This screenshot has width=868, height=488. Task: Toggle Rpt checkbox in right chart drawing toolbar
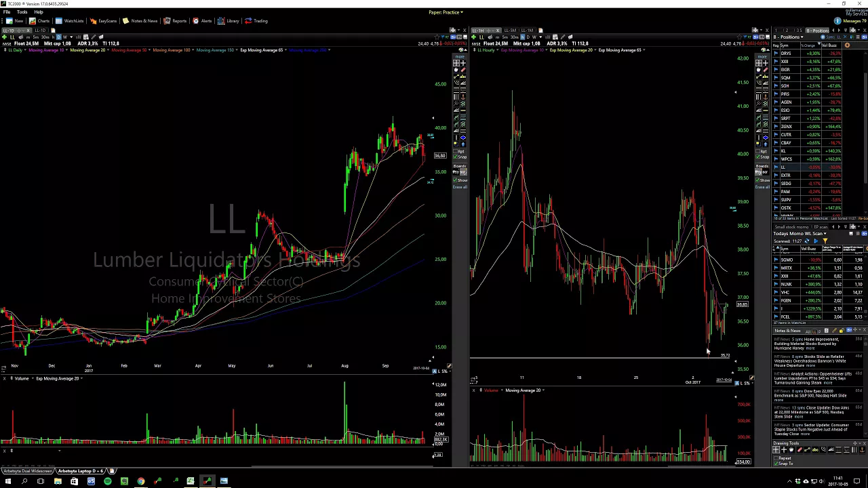pos(757,151)
